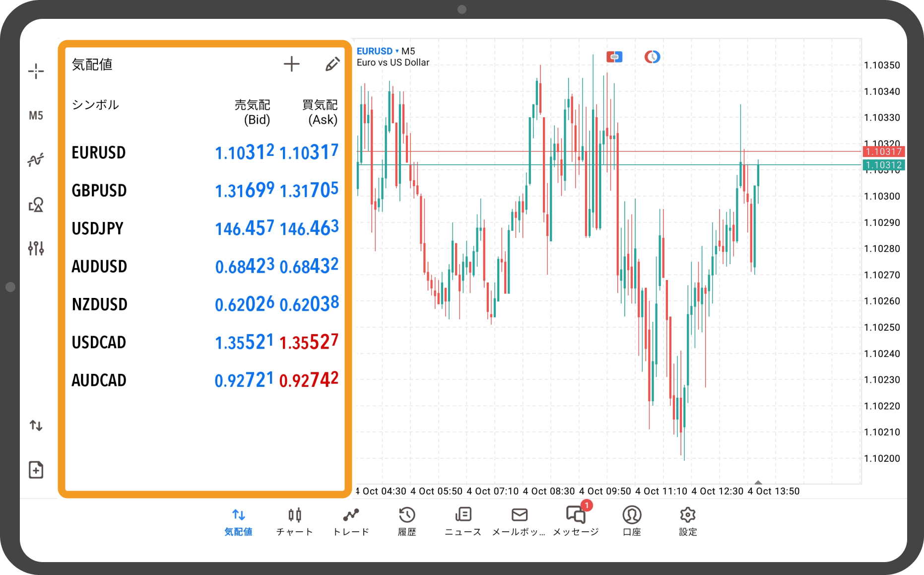The image size is (924, 575).
Task: Open the 設定 settings tab
Action: point(688,521)
